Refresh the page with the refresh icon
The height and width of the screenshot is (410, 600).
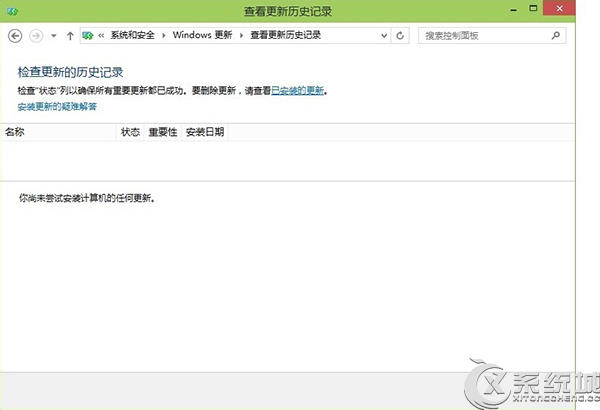(x=400, y=36)
